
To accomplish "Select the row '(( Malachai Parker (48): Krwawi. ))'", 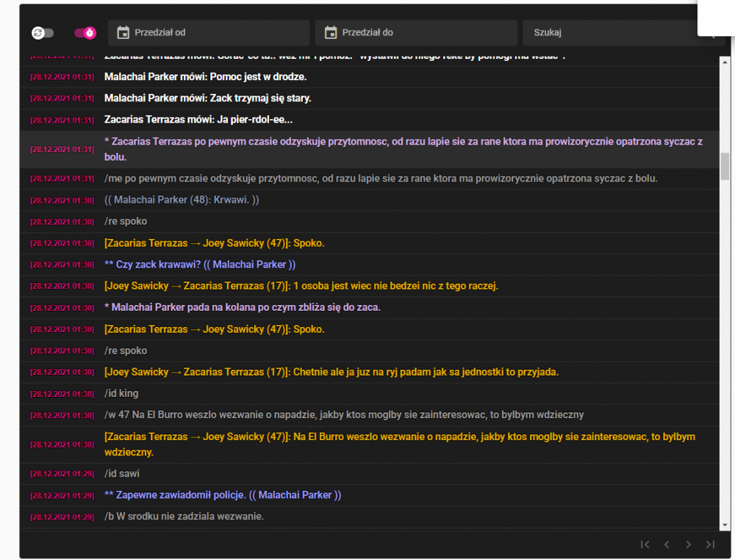I will click(370, 200).
